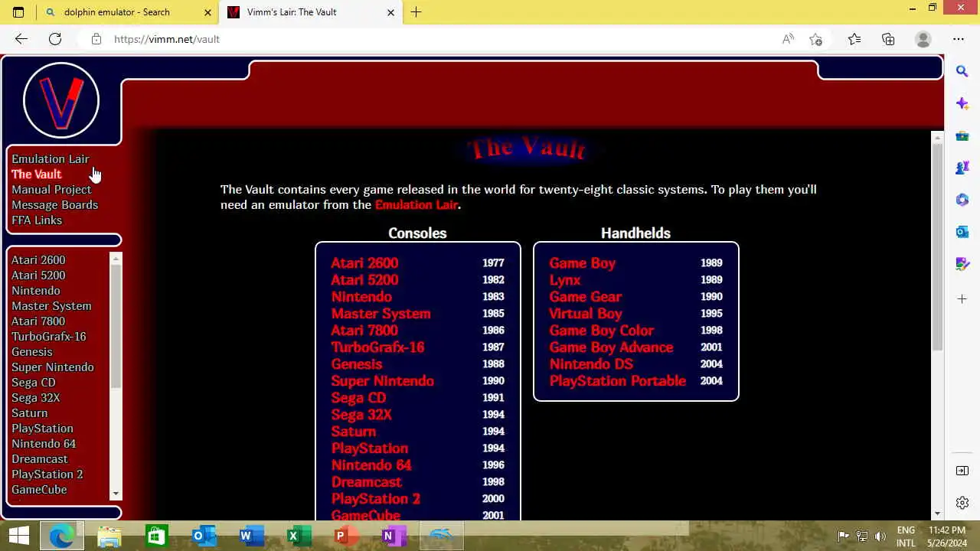The height and width of the screenshot is (551, 980).
Task: Open Nintendo 64 in the Consoles table
Action: (371, 465)
